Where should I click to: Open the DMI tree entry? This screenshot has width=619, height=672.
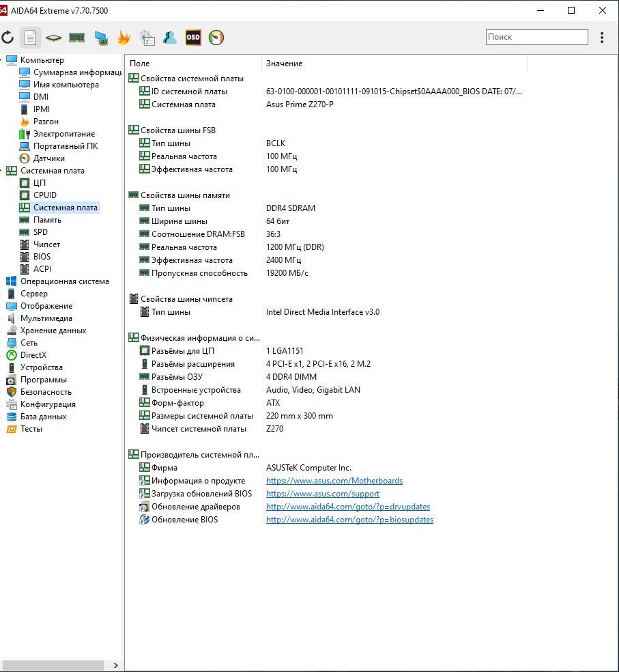coord(41,97)
